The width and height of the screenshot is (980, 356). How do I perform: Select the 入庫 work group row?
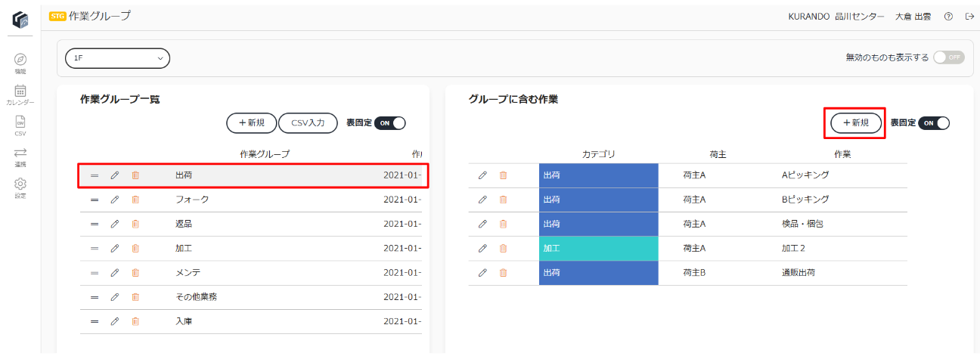tap(250, 320)
